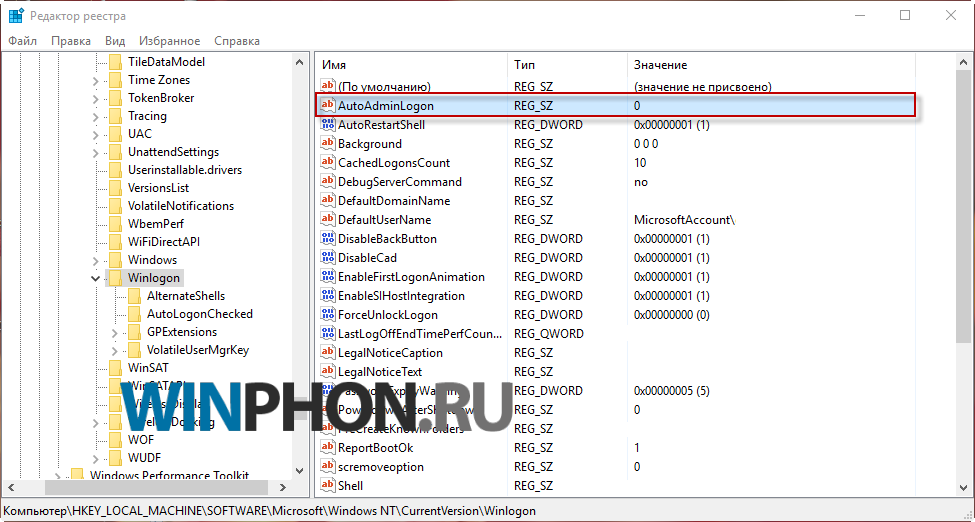Viewport: 975px width, 522px height.
Task: Click the Registry Editor app icon in title bar
Action: coord(17,15)
